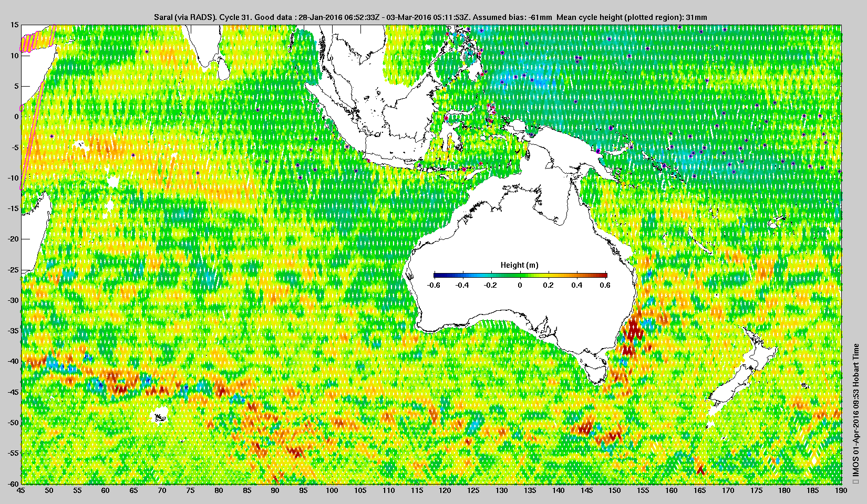Click the '0.2' colorbar tick label

tap(548, 286)
